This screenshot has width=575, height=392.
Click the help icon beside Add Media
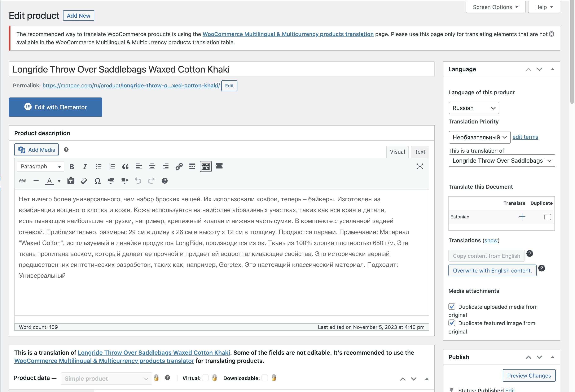click(66, 150)
